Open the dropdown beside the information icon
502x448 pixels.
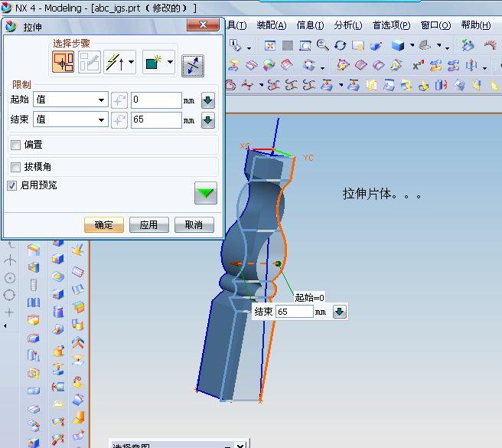pos(249,48)
